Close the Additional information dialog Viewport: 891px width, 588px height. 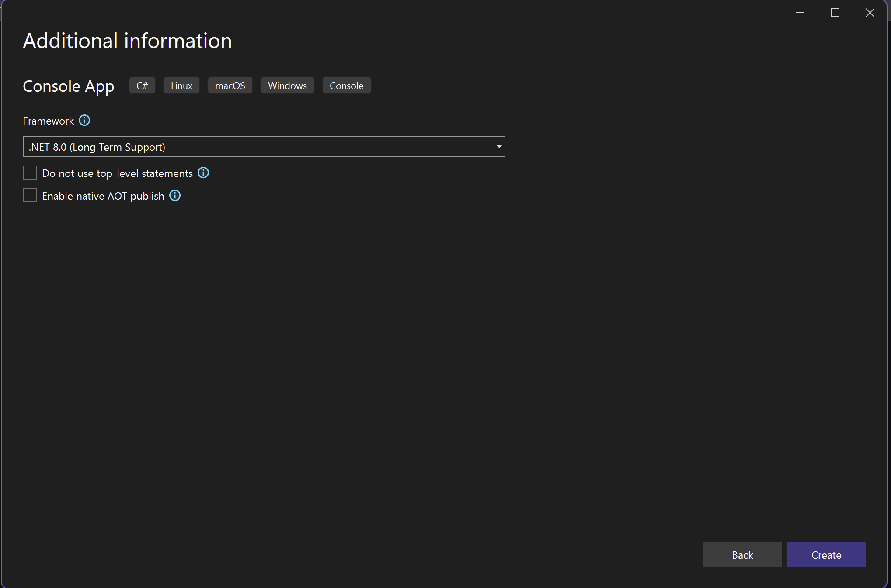[x=870, y=13]
